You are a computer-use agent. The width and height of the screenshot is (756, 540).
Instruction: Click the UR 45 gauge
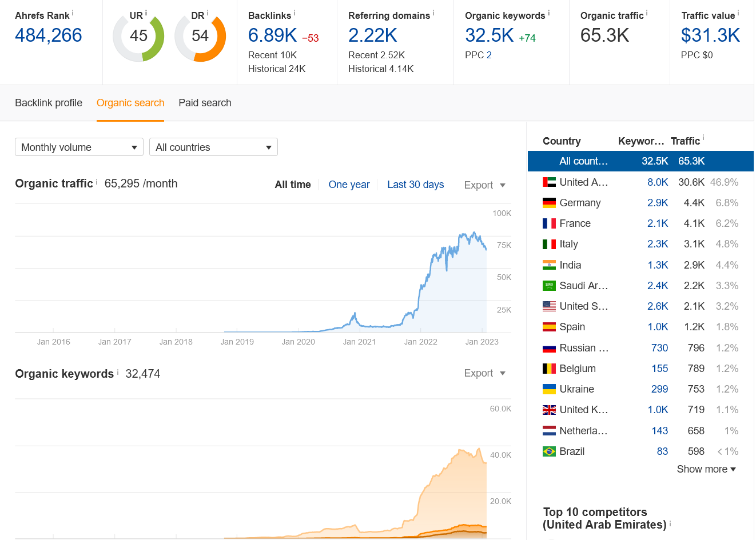click(138, 37)
